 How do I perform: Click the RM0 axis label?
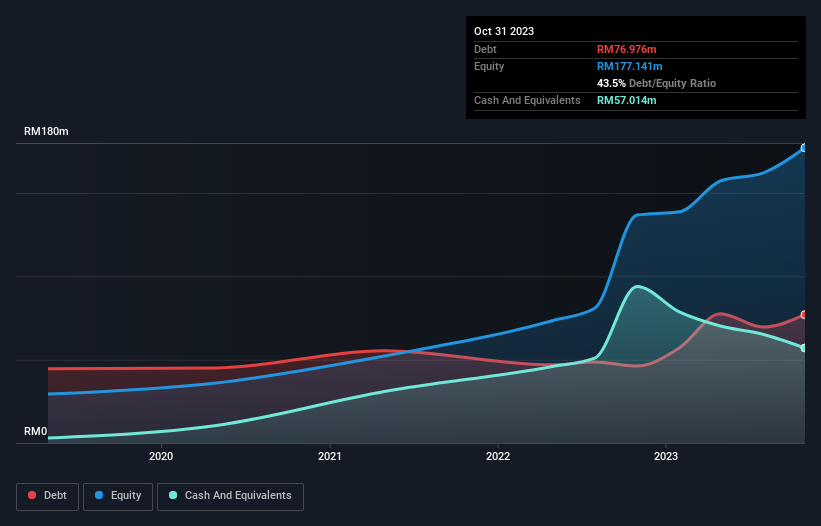coord(36,432)
